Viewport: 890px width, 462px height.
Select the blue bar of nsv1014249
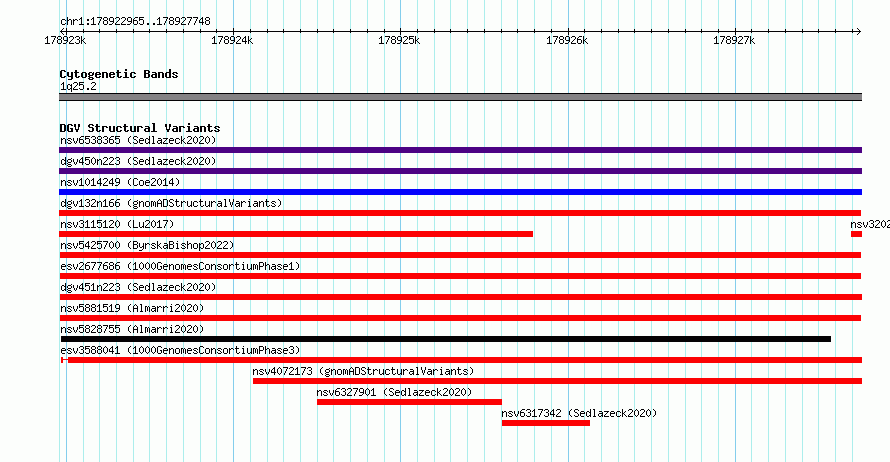click(460, 192)
